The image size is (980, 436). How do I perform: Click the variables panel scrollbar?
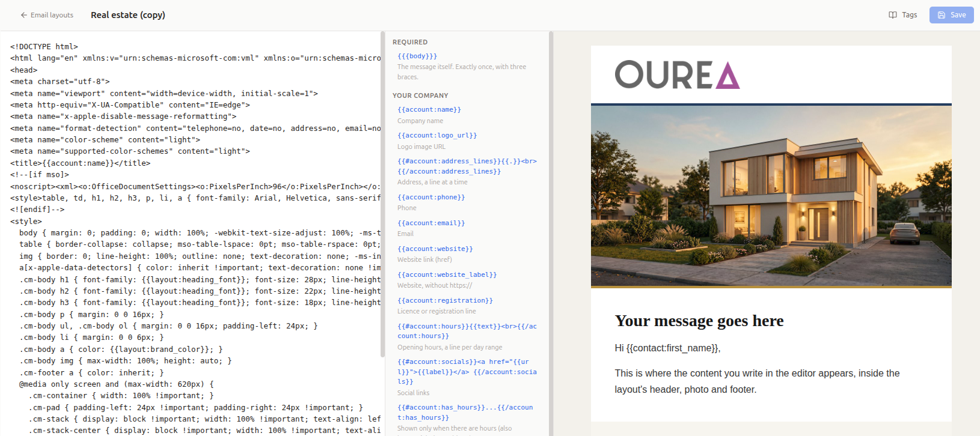(x=551, y=234)
